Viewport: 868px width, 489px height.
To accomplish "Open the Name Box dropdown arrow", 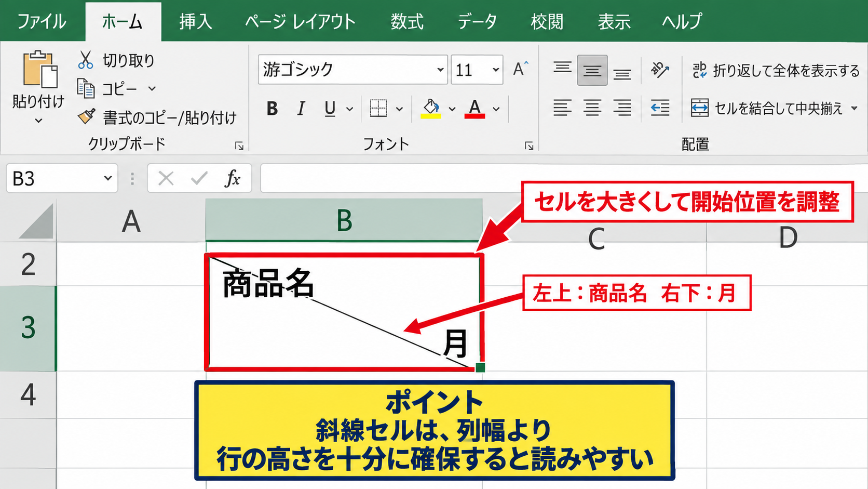I will point(107,178).
